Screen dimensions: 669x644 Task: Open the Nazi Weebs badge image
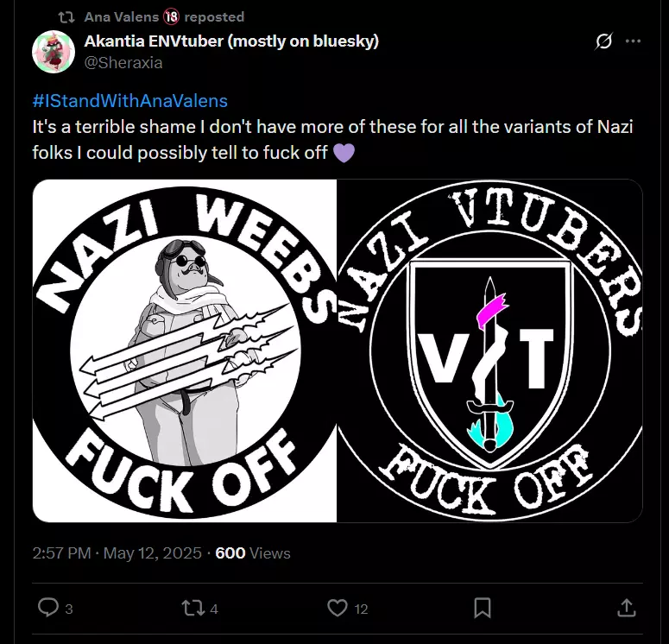point(185,350)
